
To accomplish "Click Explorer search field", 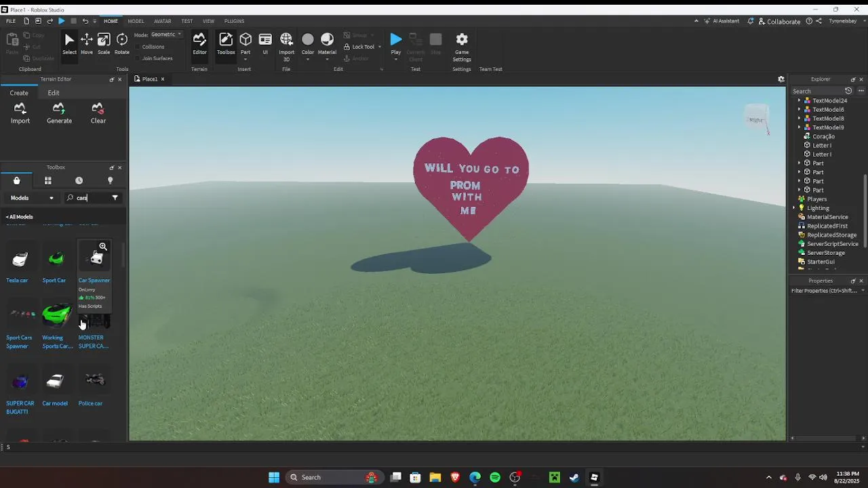I will 817,91.
